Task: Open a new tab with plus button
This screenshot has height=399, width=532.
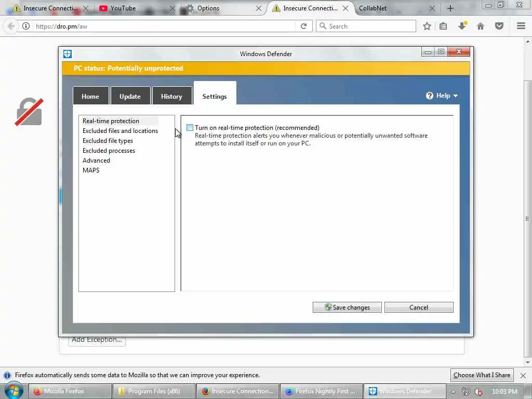Action: pyautogui.click(x=450, y=8)
